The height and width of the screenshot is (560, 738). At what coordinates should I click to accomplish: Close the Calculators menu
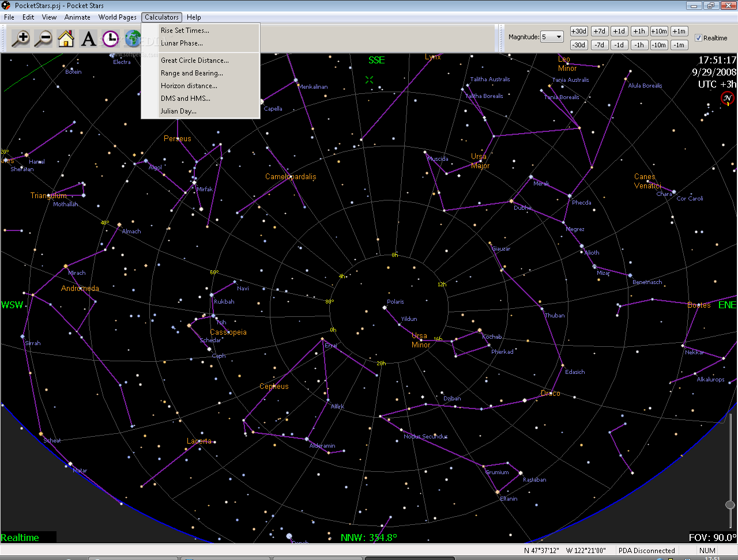pyautogui.click(x=161, y=17)
